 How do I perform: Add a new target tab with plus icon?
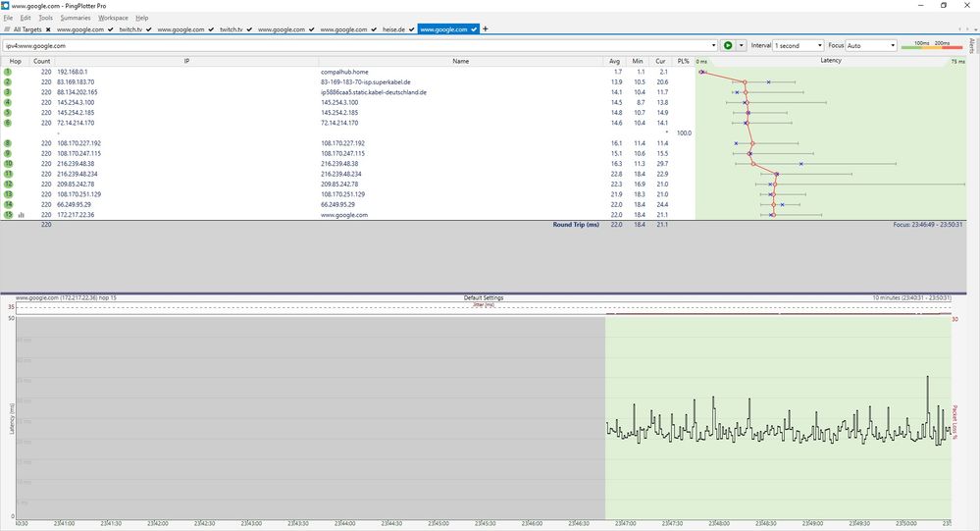(486, 29)
